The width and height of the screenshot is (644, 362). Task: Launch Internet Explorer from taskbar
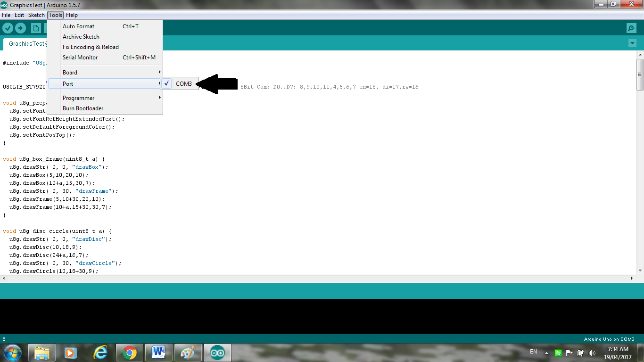(99, 353)
